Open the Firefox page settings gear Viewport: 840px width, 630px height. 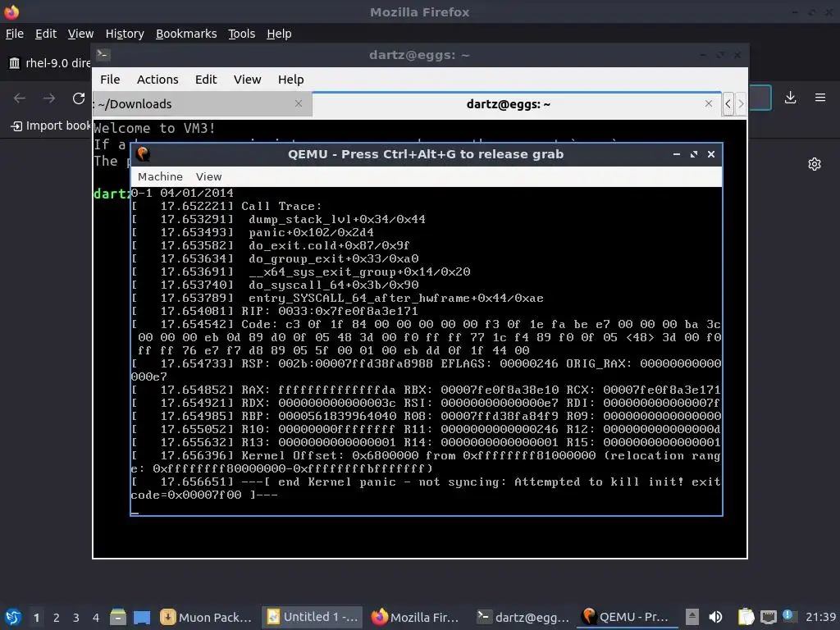click(x=815, y=164)
